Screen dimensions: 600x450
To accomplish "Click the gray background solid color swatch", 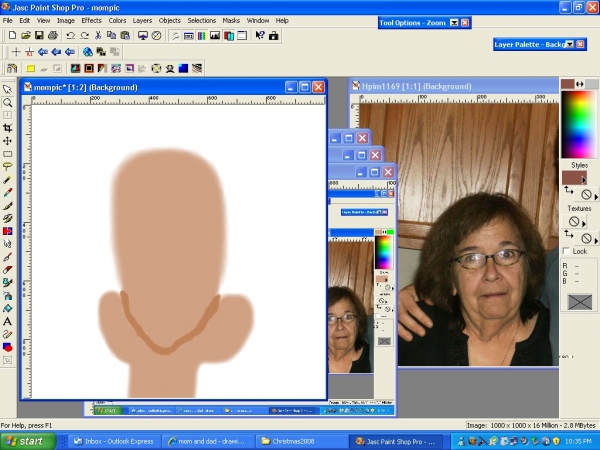I will [592, 84].
